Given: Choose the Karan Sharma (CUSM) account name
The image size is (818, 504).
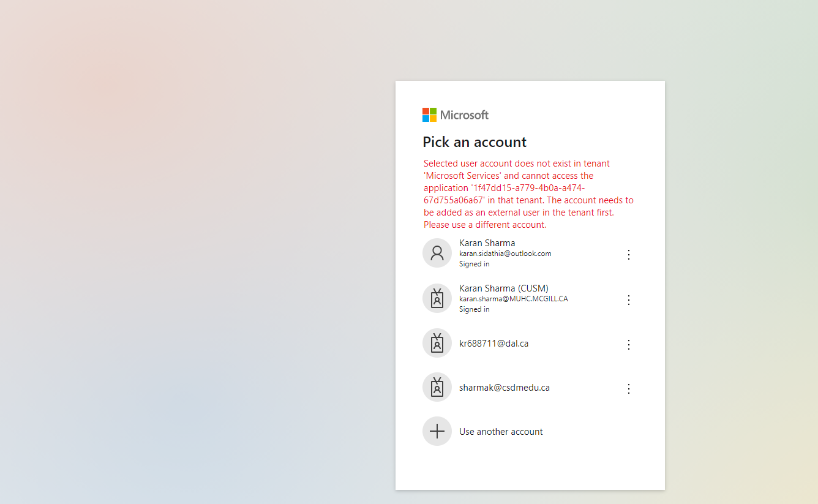Looking at the screenshot, I should pos(504,288).
